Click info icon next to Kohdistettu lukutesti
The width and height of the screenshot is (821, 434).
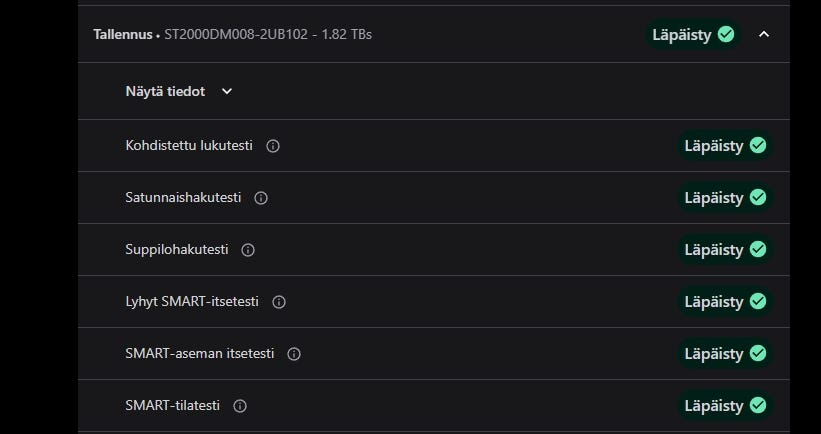point(273,146)
